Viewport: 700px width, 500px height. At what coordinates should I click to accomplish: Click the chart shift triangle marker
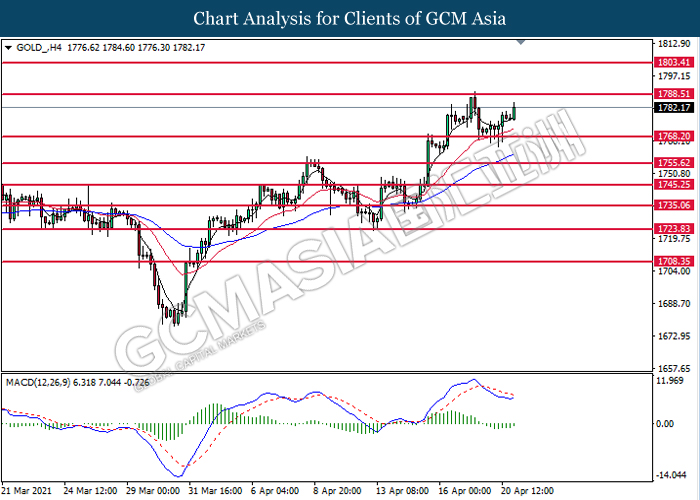(x=521, y=42)
